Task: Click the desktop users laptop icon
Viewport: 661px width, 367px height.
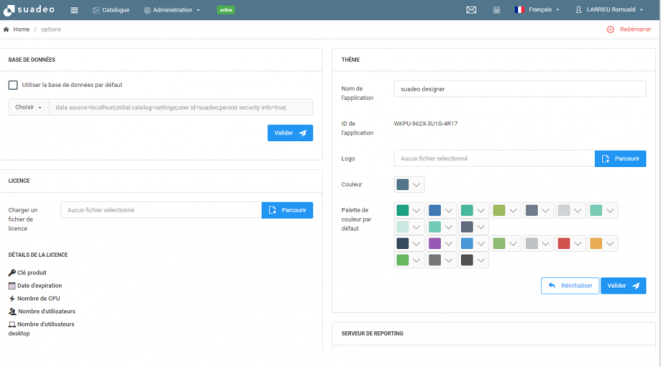Action: tap(12, 324)
